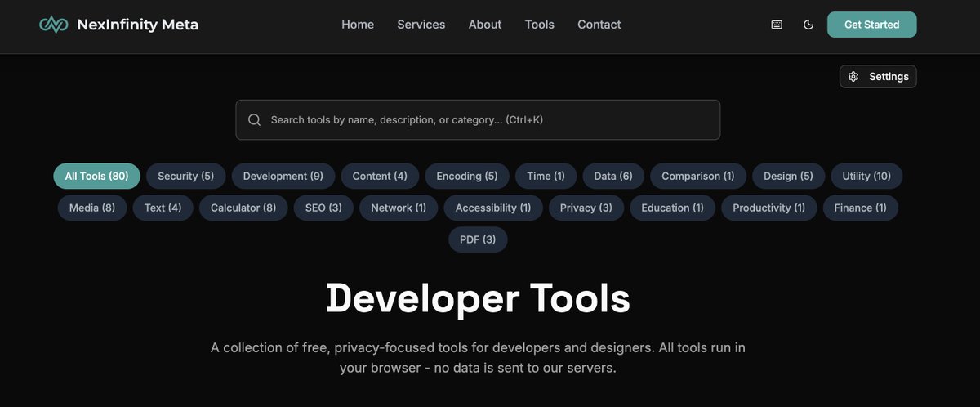This screenshot has width=980, height=407.
Task: Choose the Data (6) filter chip
Action: (613, 177)
